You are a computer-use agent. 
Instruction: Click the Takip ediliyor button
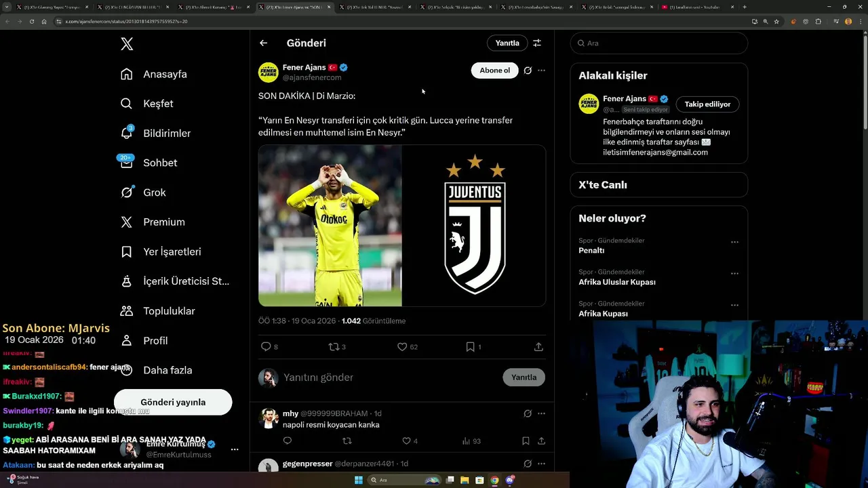(707, 104)
